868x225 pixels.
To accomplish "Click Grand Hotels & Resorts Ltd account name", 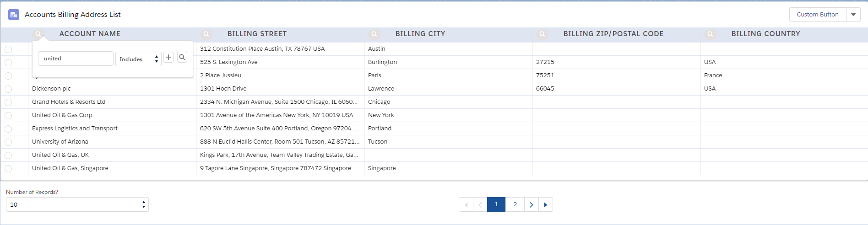I will coord(69,102).
